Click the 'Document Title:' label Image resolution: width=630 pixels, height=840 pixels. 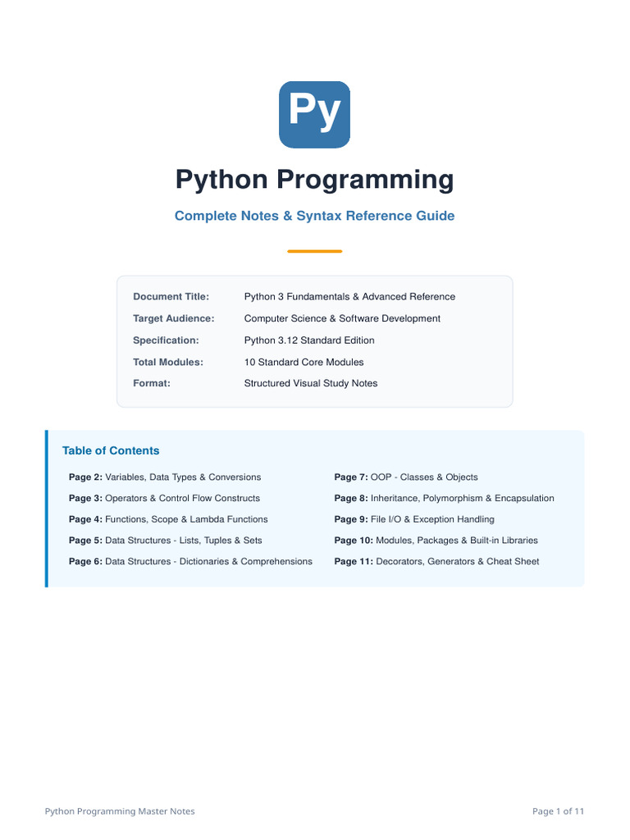[x=171, y=296]
